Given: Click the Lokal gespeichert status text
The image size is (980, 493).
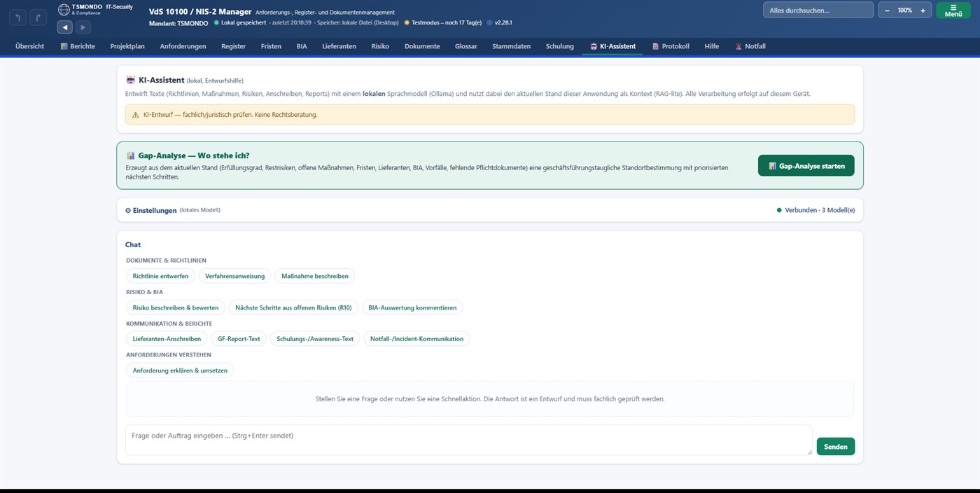Looking at the screenshot, I should tap(244, 23).
